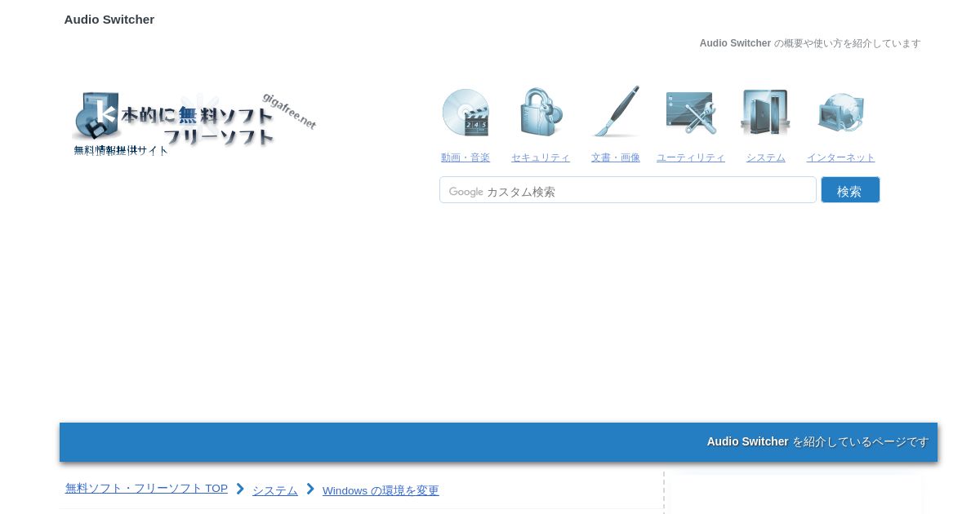Click the blue banner text Audio Switcher を紹介しているページです

click(x=817, y=441)
